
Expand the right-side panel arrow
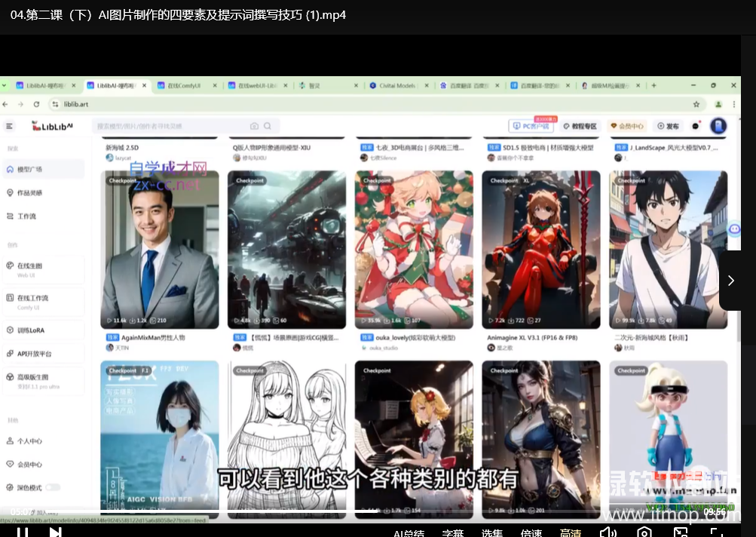[730, 280]
